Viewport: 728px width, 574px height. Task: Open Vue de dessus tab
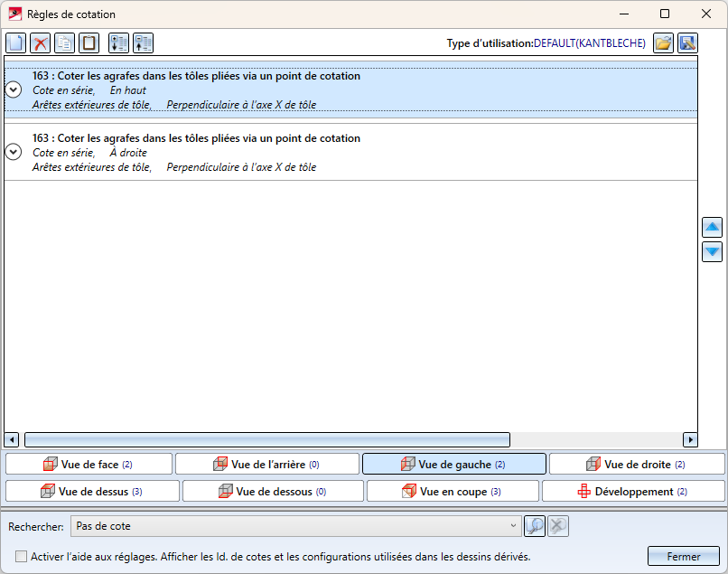[x=92, y=491]
